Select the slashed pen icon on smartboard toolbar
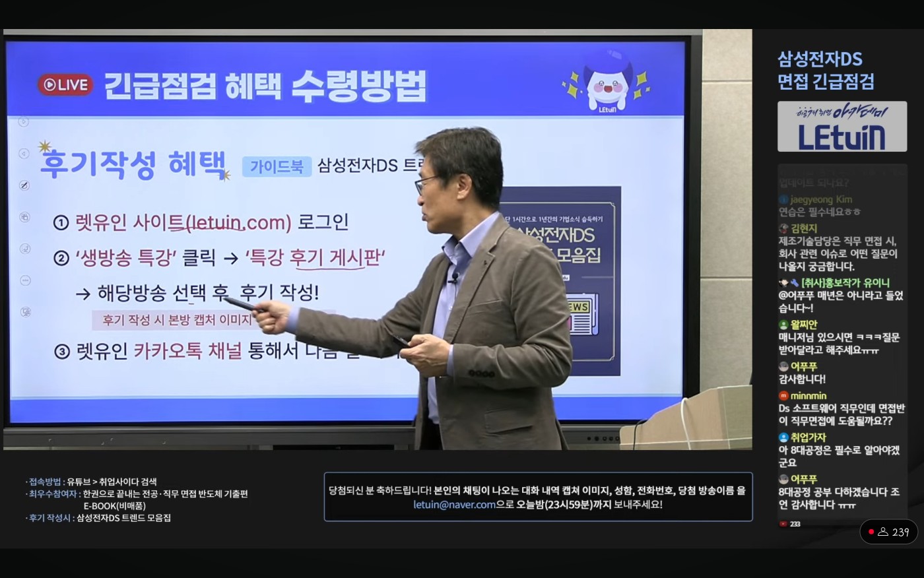This screenshot has width=924, height=578. [x=24, y=185]
